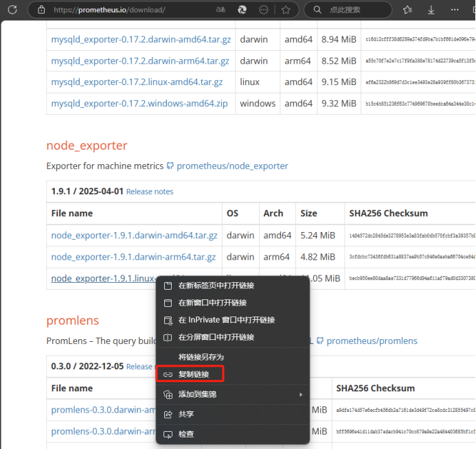Open the prometheus/promlens GitHub link
Viewport: 476px width, 449px height.
coord(372,341)
